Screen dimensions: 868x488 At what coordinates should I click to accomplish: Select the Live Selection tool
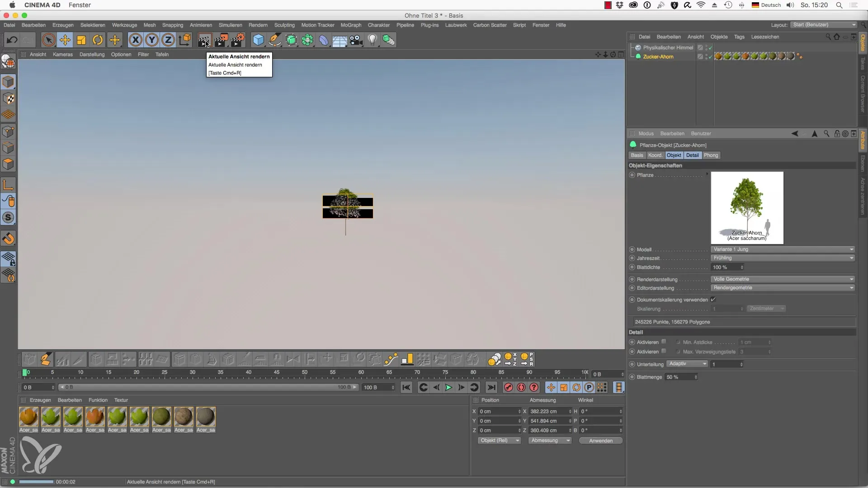pos(48,40)
